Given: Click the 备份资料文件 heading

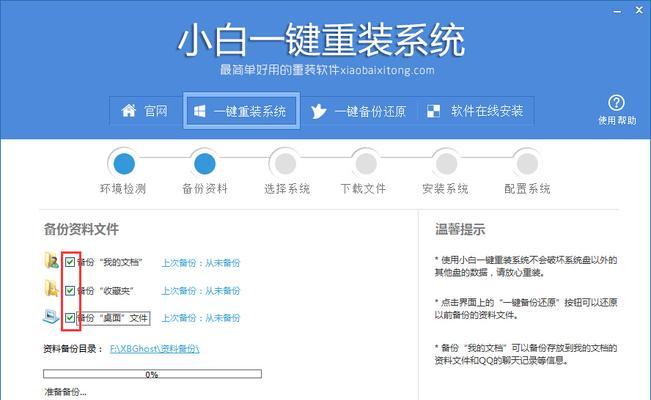Looking at the screenshot, I should [x=81, y=229].
